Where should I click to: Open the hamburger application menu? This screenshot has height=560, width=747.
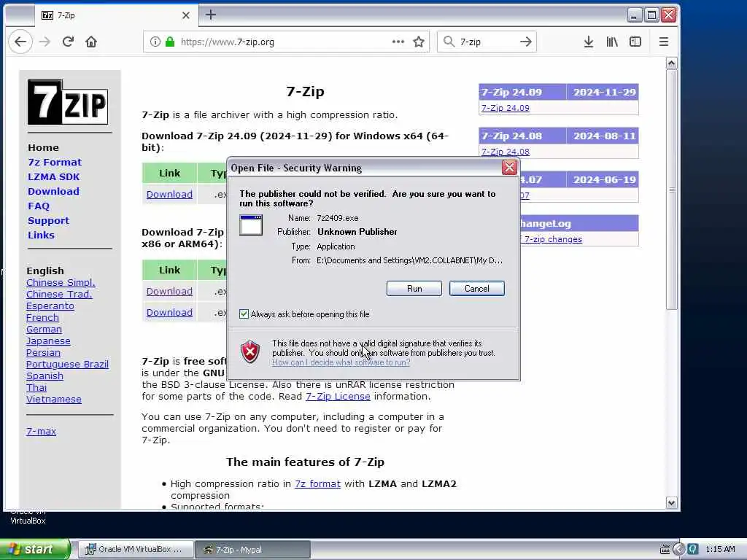tap(664, 42)
